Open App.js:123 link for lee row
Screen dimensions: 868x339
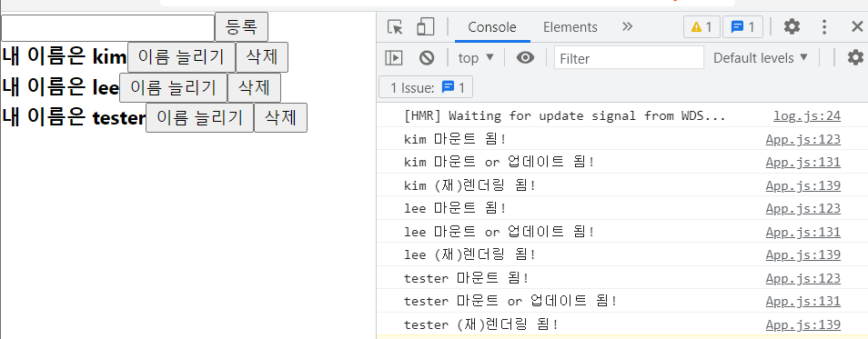tap(803, 208)
